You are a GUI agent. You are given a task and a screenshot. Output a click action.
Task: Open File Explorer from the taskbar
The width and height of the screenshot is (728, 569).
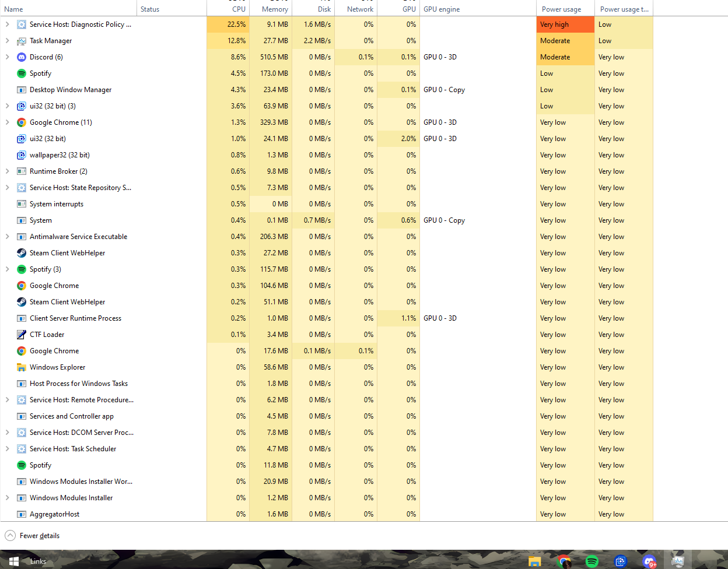[534, 561]
